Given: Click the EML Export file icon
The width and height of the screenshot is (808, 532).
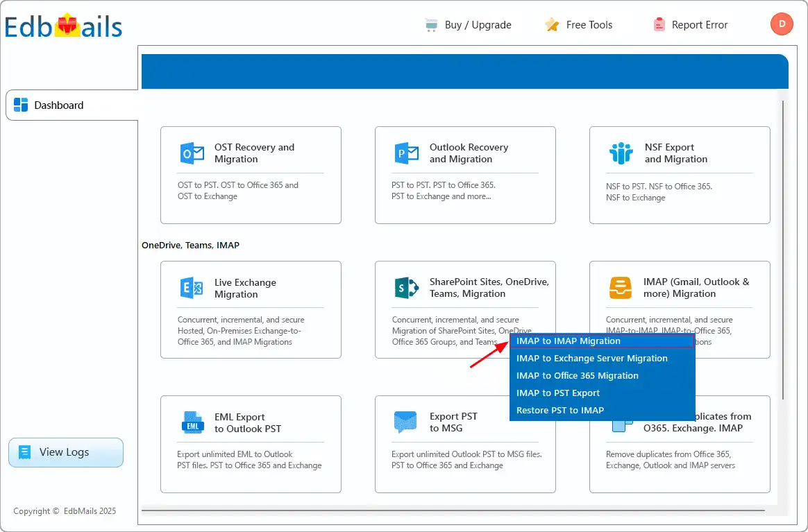Looking at the screenshot, I should point(193,422).
